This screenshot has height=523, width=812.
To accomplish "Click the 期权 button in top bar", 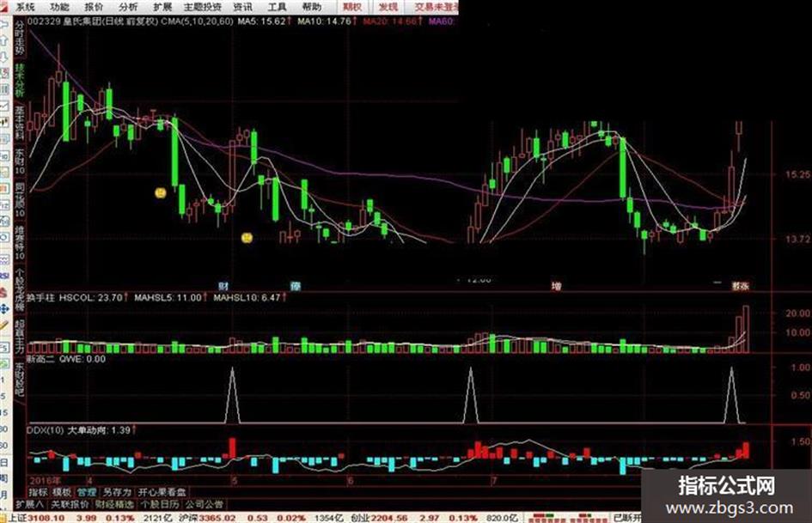I will click(352, 7).
